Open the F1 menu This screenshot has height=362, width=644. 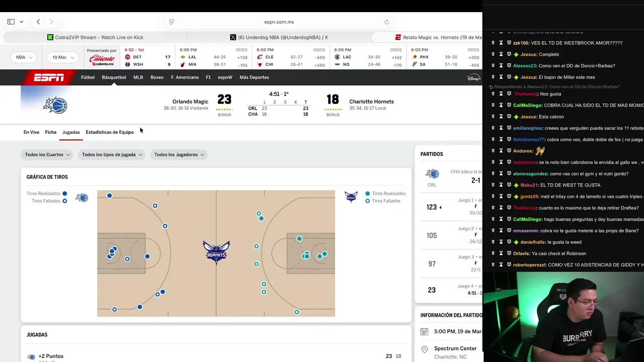click(x=208, y=77)
